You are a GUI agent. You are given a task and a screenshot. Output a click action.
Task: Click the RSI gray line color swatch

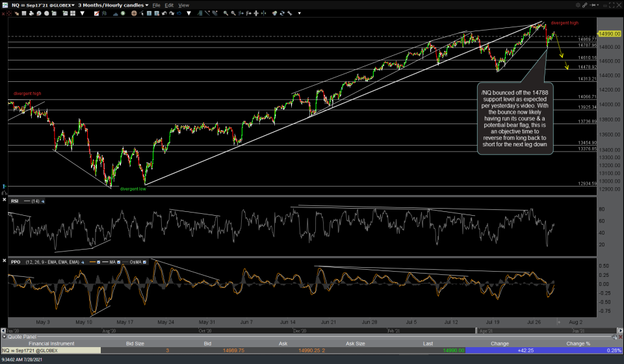(x=27, y=201)
